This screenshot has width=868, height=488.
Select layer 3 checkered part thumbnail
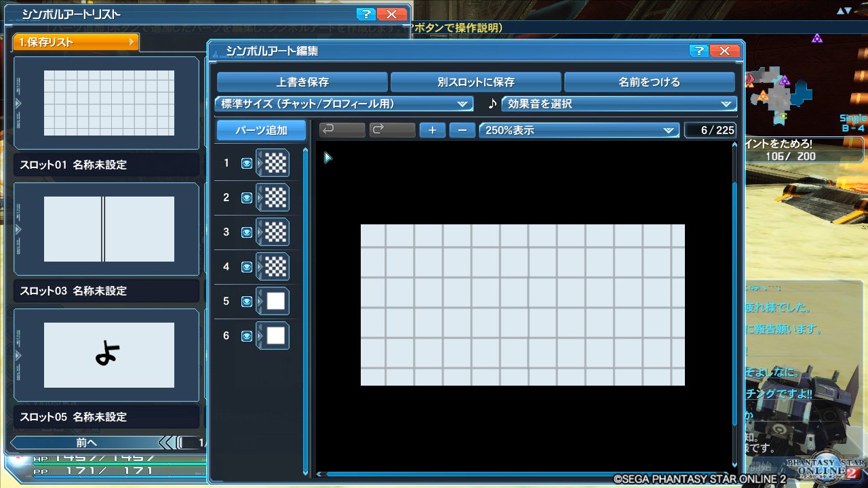(273, 232)
